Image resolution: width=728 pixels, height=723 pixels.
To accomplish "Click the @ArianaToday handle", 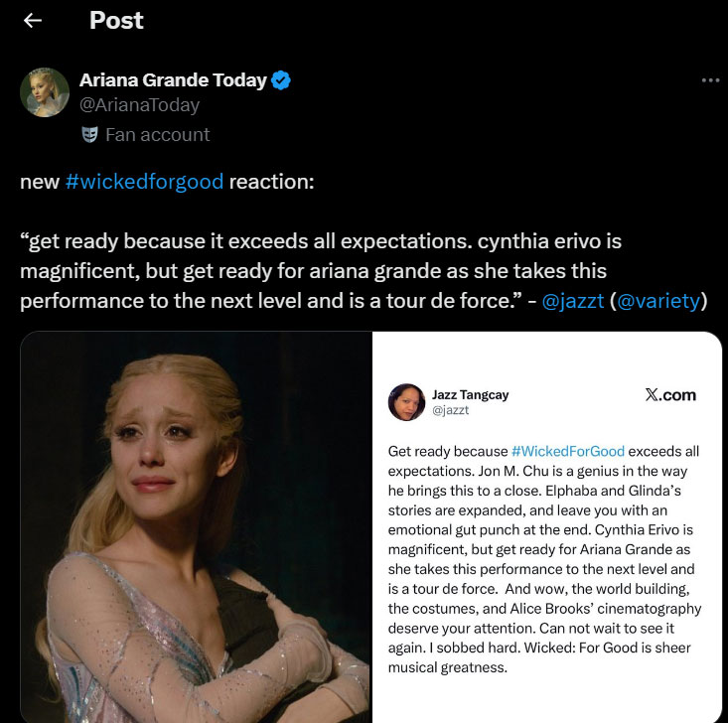I will pos(139,105).
